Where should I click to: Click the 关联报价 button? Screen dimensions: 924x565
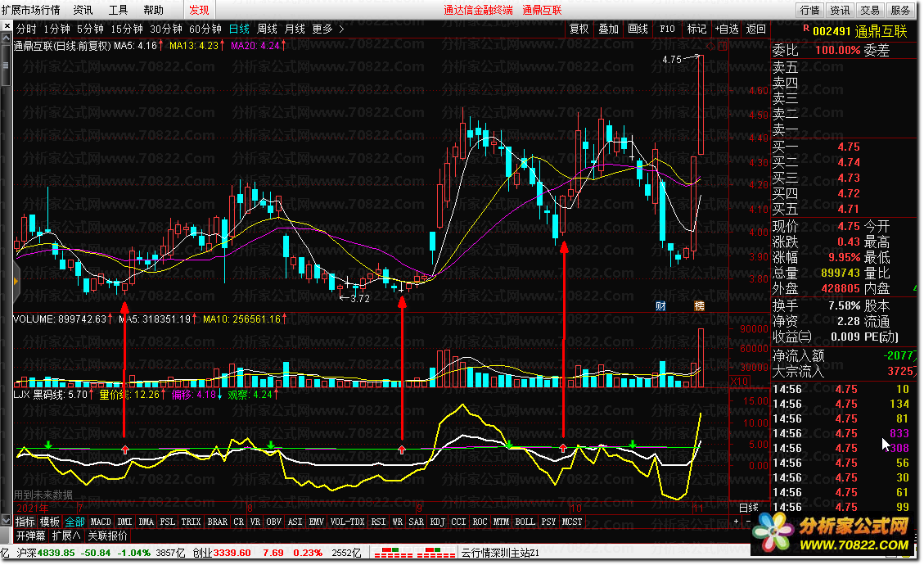click(107, 536)
